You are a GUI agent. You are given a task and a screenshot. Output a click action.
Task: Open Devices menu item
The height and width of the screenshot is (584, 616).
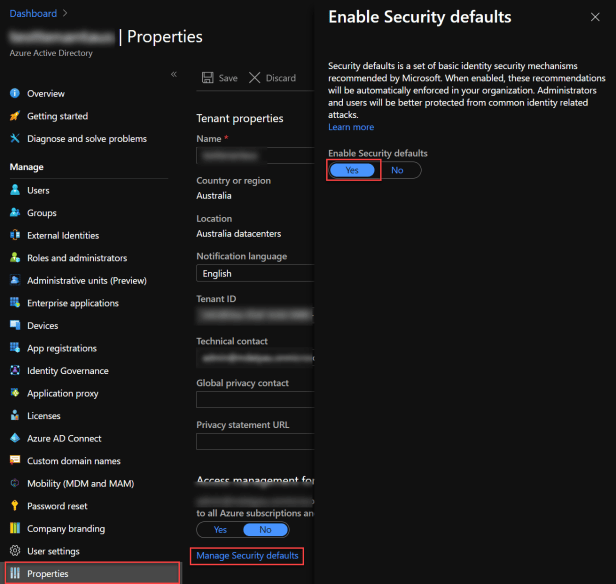coord(42,326)
